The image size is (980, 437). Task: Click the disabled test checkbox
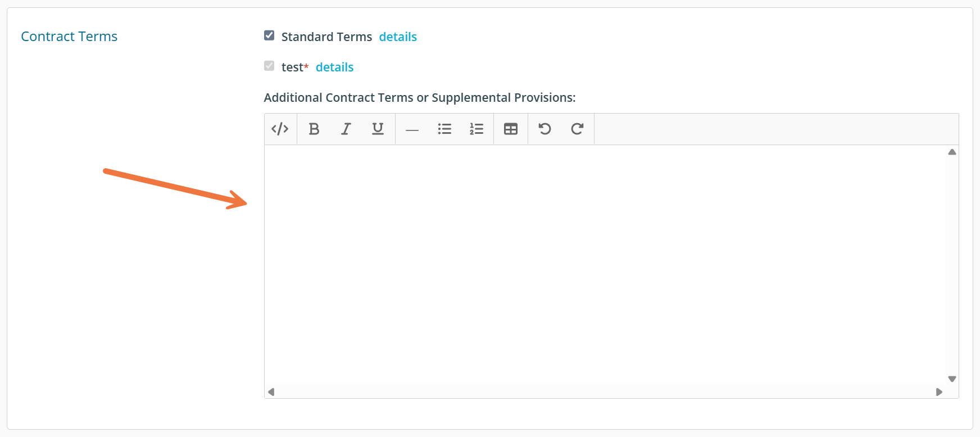click(x=269, y=66)
